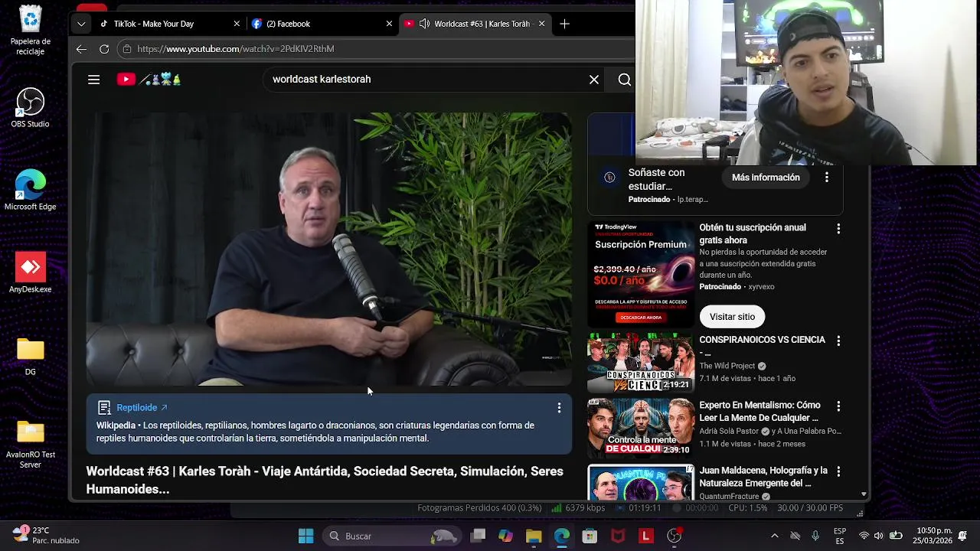The width and height of the screenshot is (980, 551).
Task: Click the Soñaste con estudiar ad icon
Action: click(x=609, y=178)
